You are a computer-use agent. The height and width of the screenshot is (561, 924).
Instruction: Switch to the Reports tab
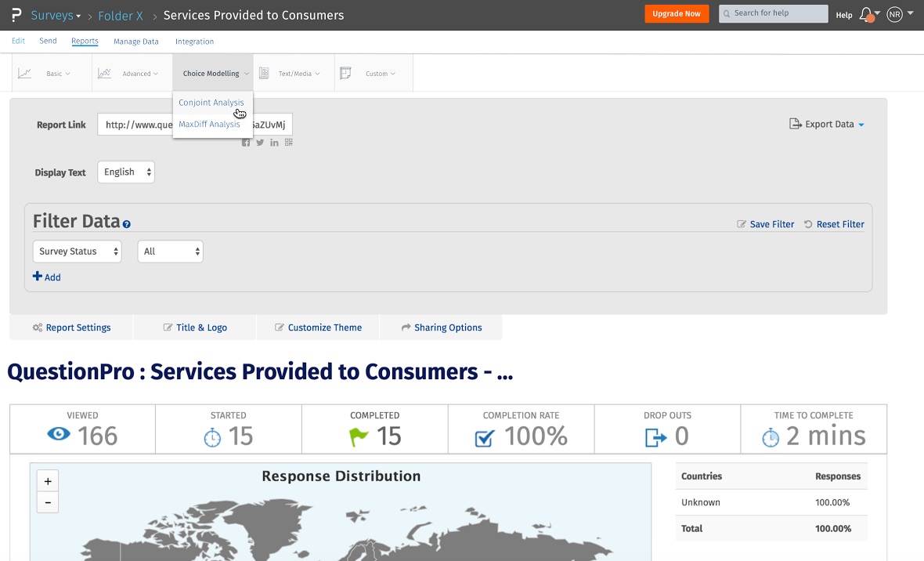point(85,41)
